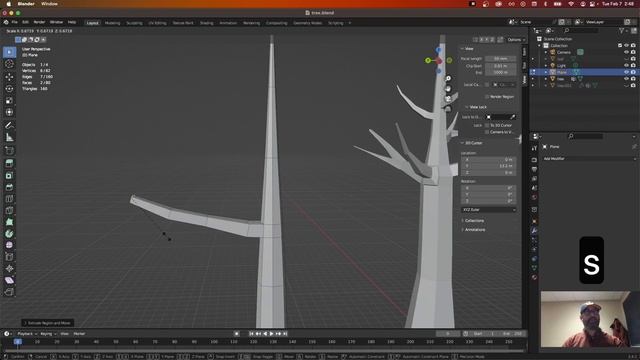640x360 pixels.
Task: Hide the Camera object via eye icon
Action: pyautogui.click(x=627, y=52)
